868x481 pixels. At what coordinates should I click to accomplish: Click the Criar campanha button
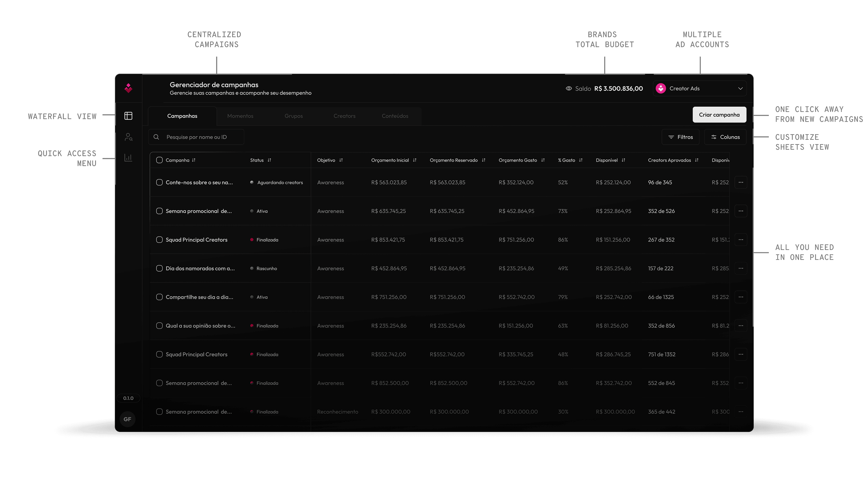coord(719,115)
